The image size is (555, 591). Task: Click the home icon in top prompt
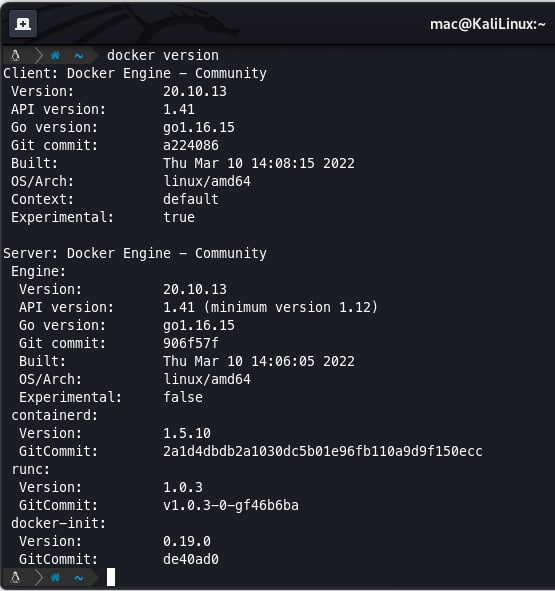coord(55,56)
